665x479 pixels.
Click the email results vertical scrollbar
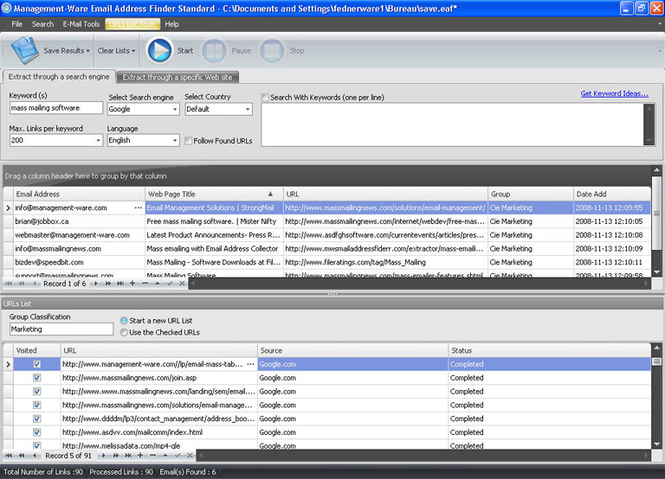pyautogui.click(x=657, y=221)
